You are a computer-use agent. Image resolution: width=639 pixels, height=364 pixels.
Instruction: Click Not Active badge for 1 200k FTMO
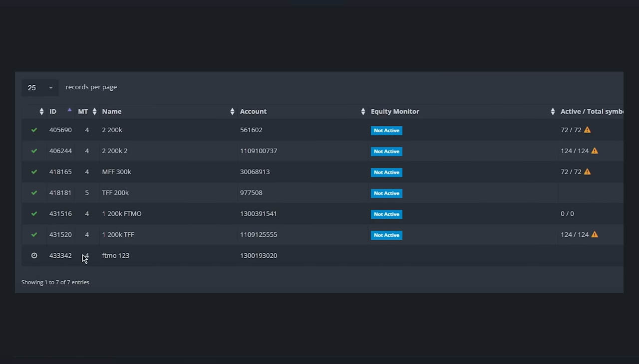[x=386, y=214]
